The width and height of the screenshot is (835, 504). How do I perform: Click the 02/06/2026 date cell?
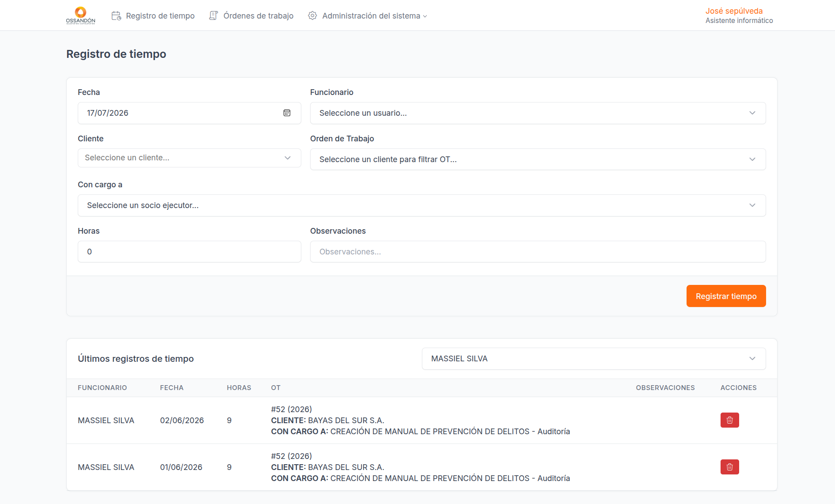tap(182, 421)
